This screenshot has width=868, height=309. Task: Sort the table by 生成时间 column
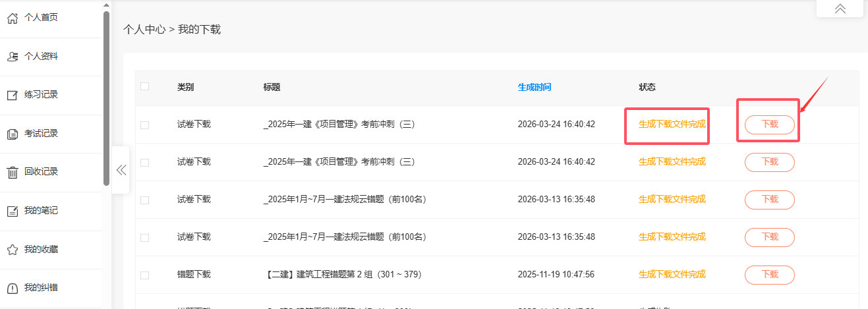[534, 87]
